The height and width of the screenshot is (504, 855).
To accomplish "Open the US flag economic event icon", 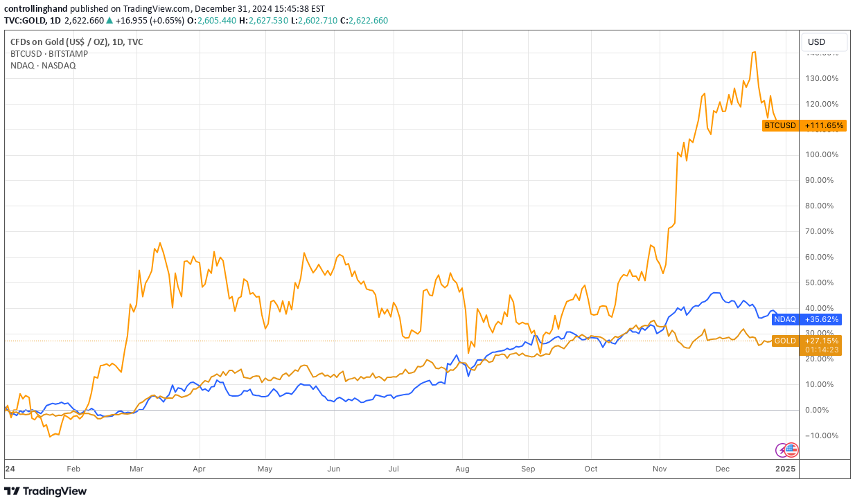I will 791,450.
